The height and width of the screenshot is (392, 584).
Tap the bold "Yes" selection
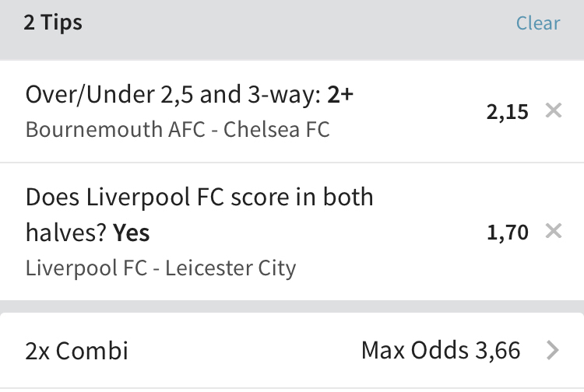[x=132, y=232]
